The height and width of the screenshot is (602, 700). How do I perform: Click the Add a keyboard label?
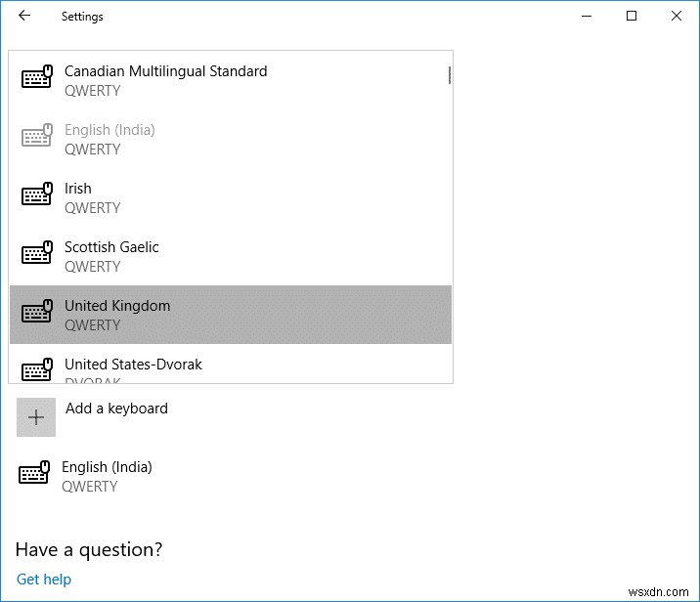(x=116, y=408)
